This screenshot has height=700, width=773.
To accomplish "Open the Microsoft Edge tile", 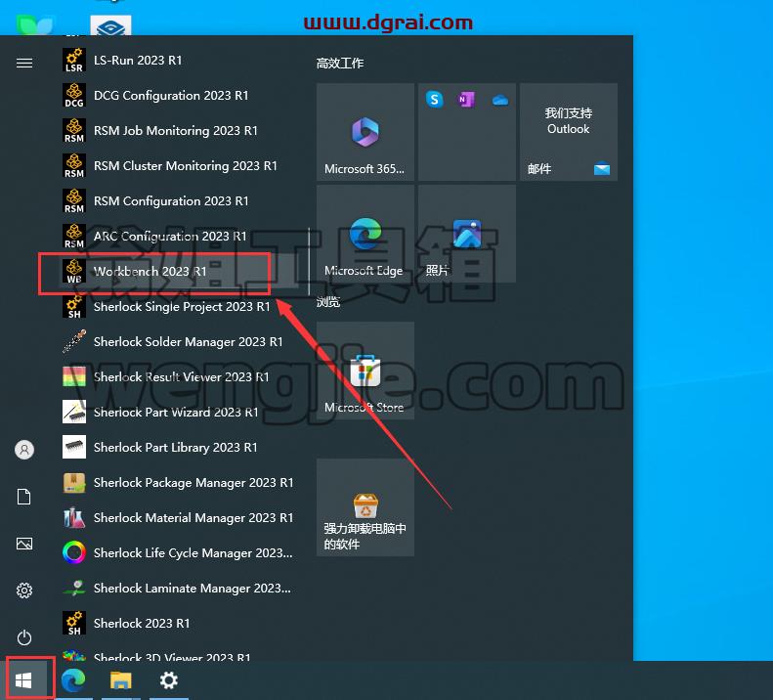I will click(x=365, y=234).
